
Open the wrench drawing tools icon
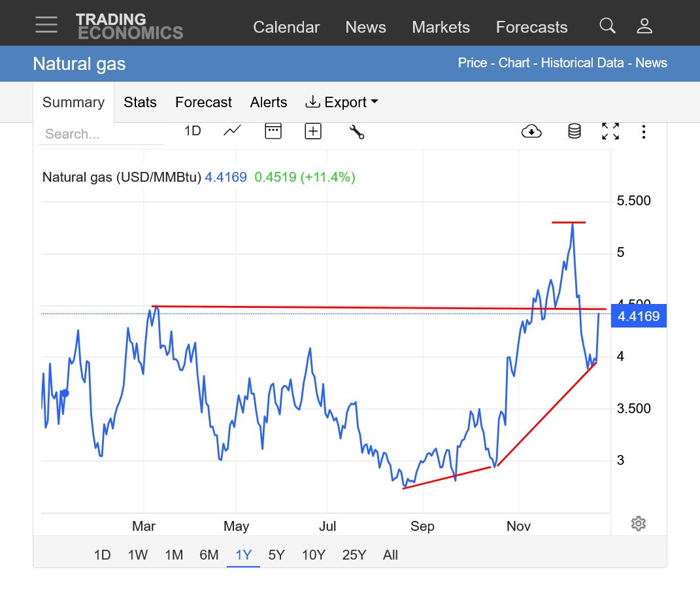coord(356,131)
